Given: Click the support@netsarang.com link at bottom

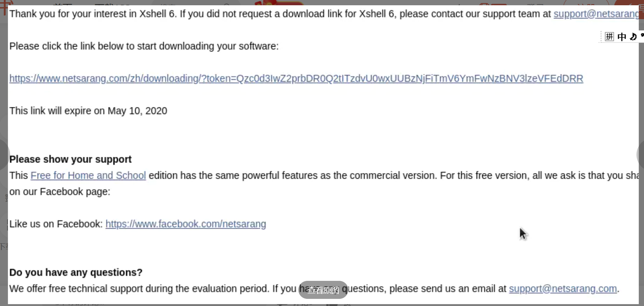Looking at the screenshot, I should point(563,288).
